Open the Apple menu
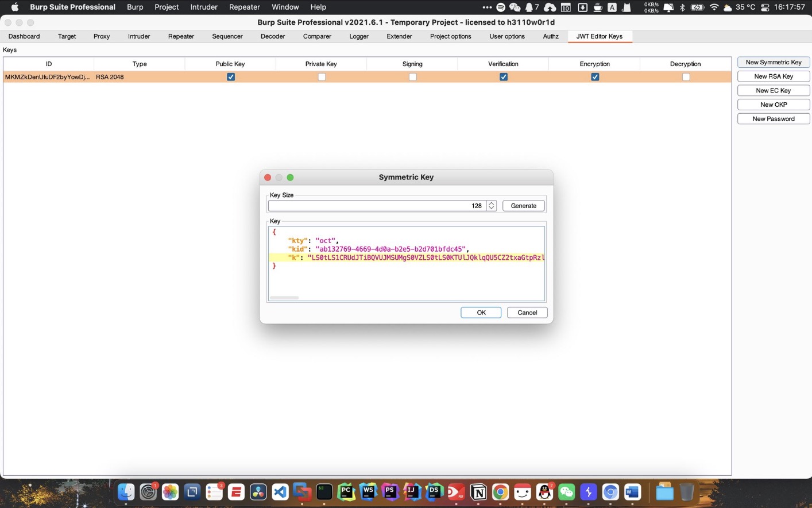The image size is (812, 508). coord(15,7)
